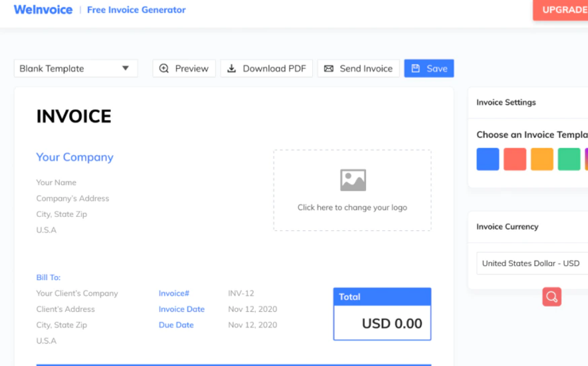
Task: Click the Invoice Currency heading
Action: (x=508, y=227)
